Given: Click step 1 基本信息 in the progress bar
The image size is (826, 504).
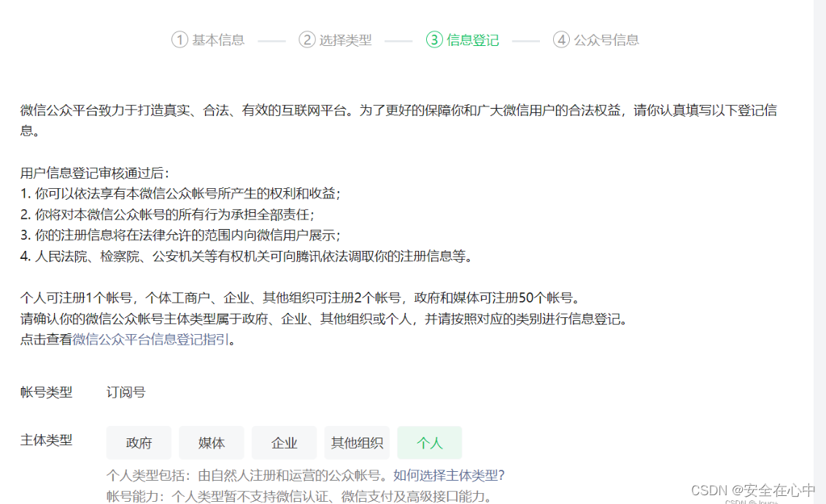Looking at the screenshot, I should tap(208, 40).
